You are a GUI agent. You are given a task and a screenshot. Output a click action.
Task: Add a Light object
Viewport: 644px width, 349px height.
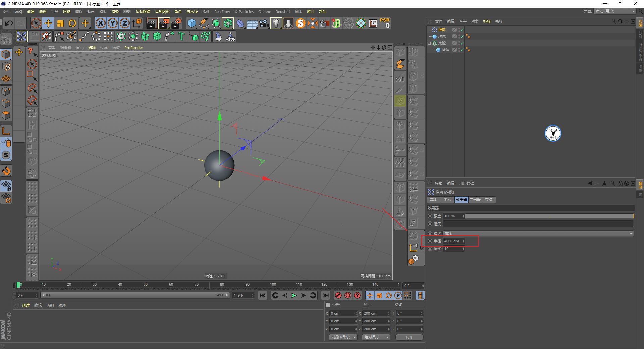tap(276, 23)
